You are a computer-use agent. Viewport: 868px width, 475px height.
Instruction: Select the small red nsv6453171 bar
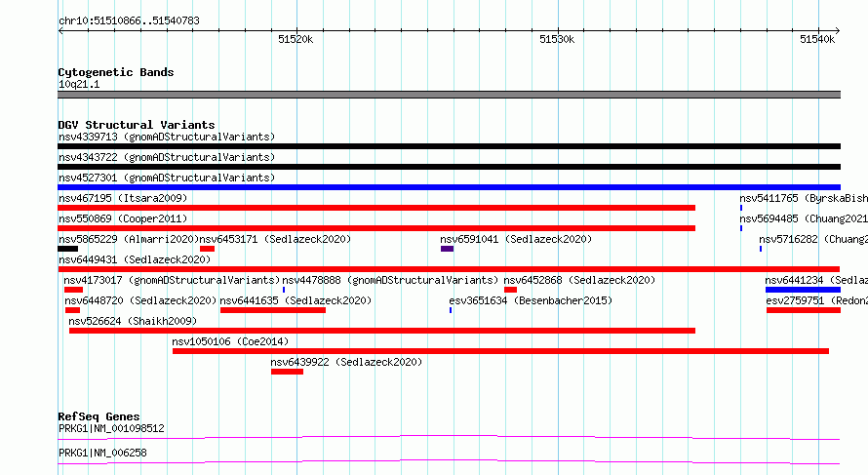(x=207, y=249)
